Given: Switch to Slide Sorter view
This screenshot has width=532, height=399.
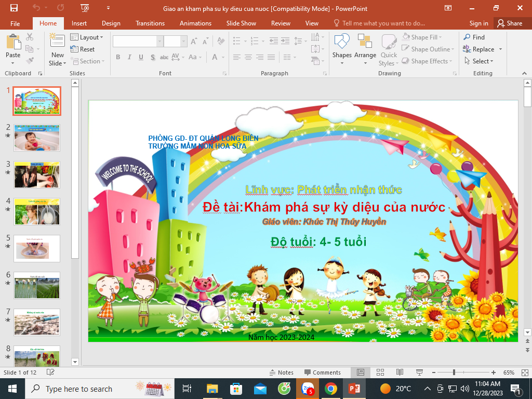Looking at the screenshot, I should point(380,373).
